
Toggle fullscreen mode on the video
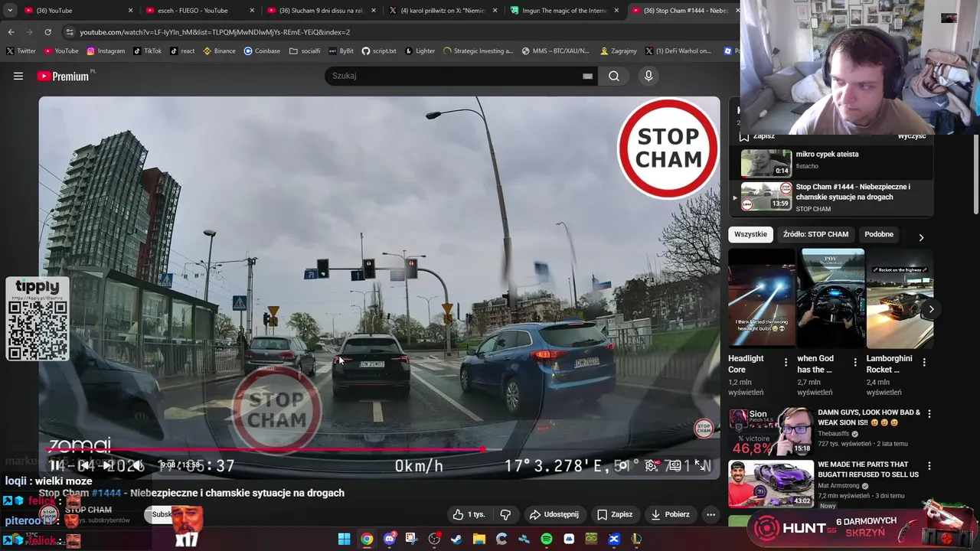699,465
